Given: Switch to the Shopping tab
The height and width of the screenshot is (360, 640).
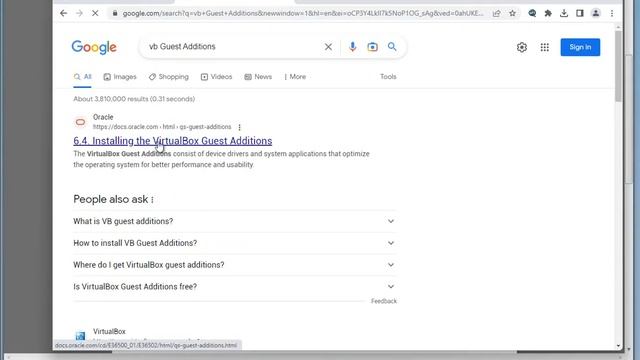Looking at the screenshot, I should (x=169, y=77).
